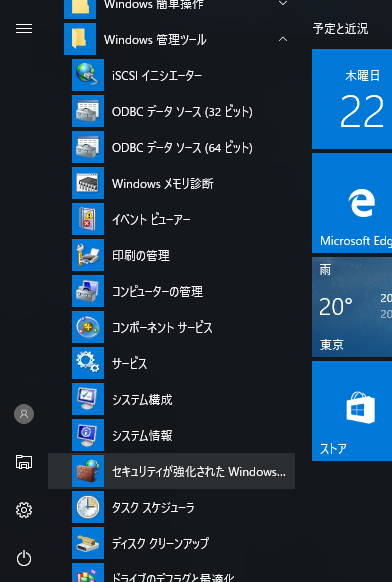Open セキュリティが強化された Windows... label
The height and width of the screenshot is (582, 392).
coord(199,471)
